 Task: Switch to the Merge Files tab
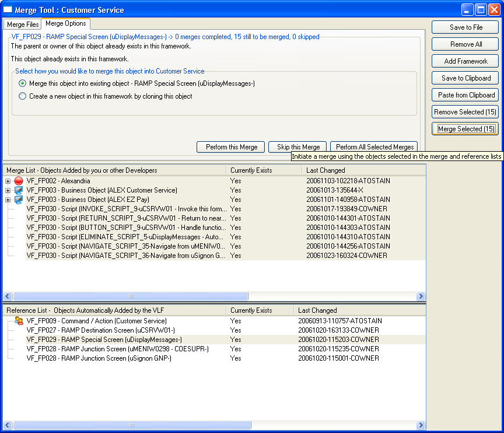coord(23,25)
